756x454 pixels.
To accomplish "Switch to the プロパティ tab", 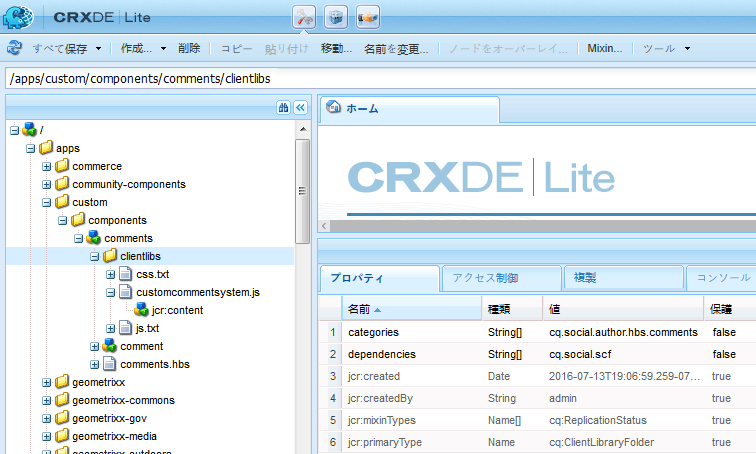I will coord(379,278).
